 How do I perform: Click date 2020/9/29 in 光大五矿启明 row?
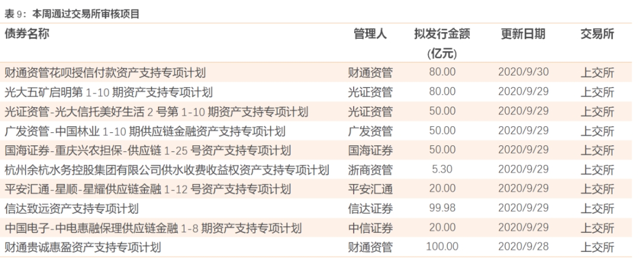point(524,91)
